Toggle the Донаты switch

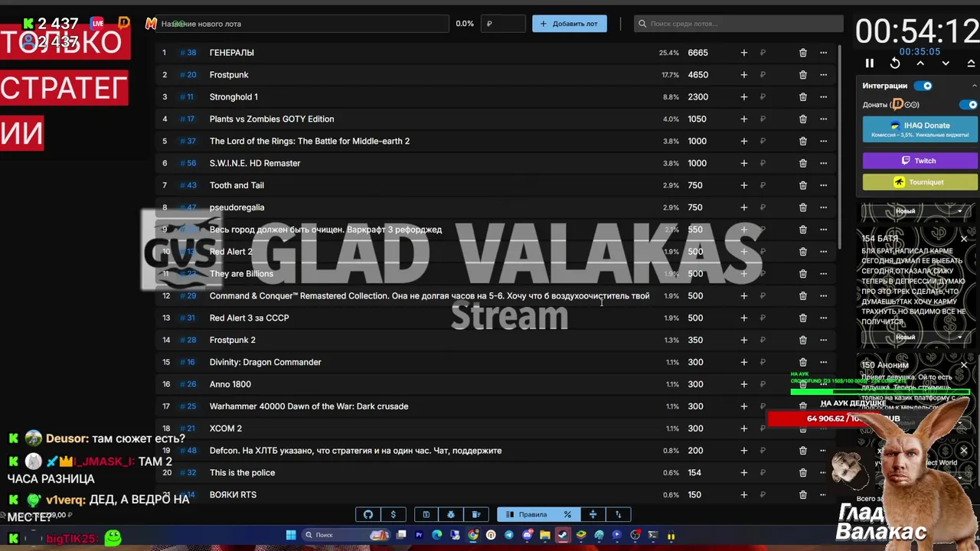[x=970, y=105]
